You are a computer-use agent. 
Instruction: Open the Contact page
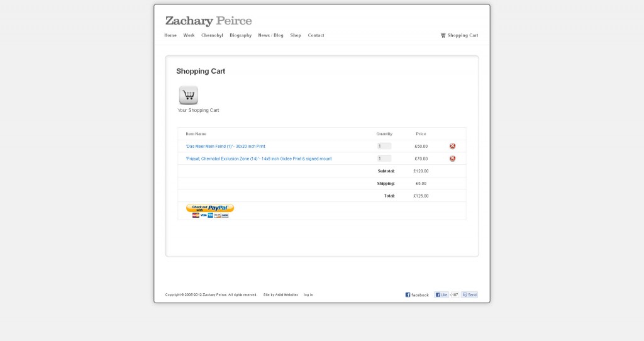(316, 35)
